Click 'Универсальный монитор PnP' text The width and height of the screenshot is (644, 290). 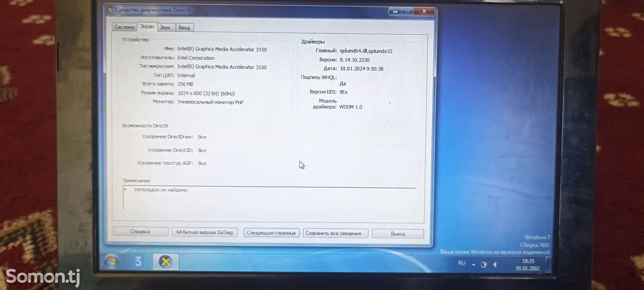(210, 102)
